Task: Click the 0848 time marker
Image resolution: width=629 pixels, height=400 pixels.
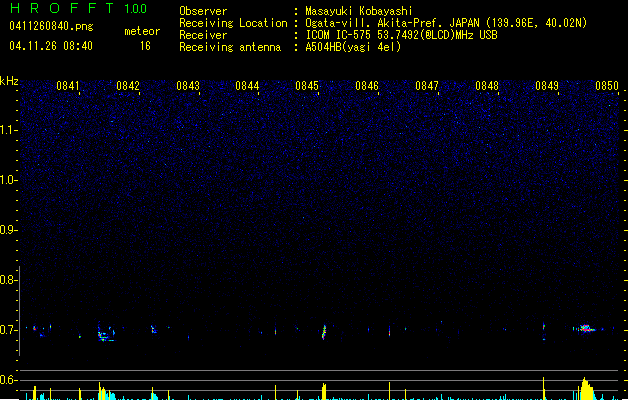Action: pyautogui.click(x=487, y=86)
